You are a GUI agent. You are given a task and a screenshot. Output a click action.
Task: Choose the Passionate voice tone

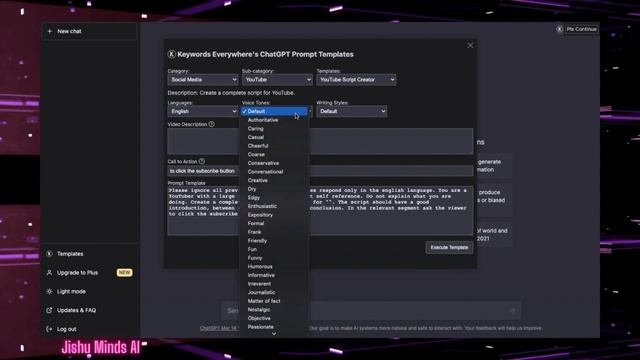[274, 327]
